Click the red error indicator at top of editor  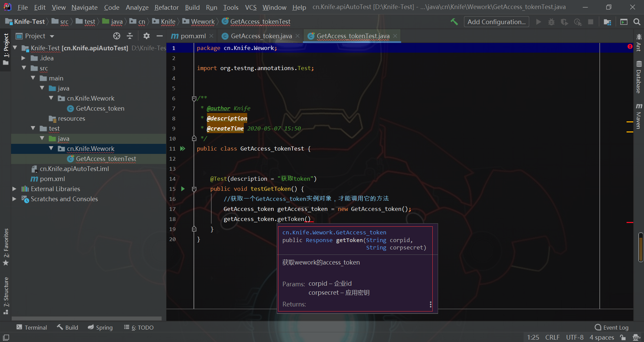click(630, 47)
